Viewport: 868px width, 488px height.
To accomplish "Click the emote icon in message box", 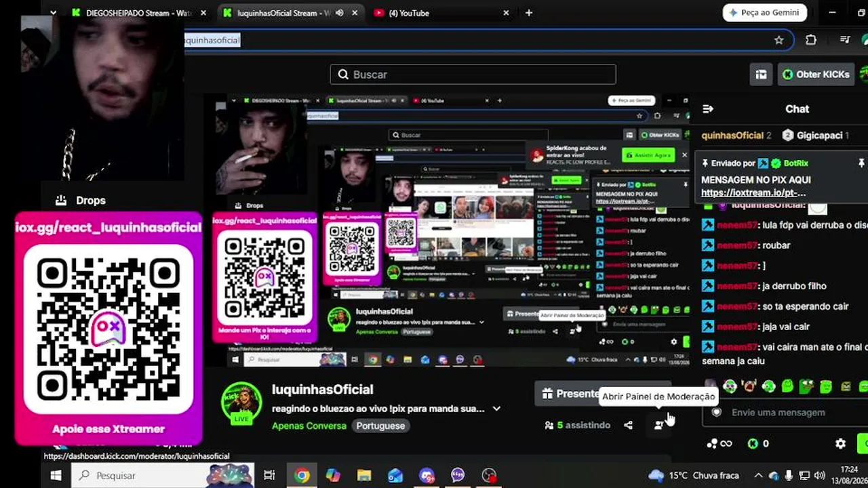I will point(716,412).
